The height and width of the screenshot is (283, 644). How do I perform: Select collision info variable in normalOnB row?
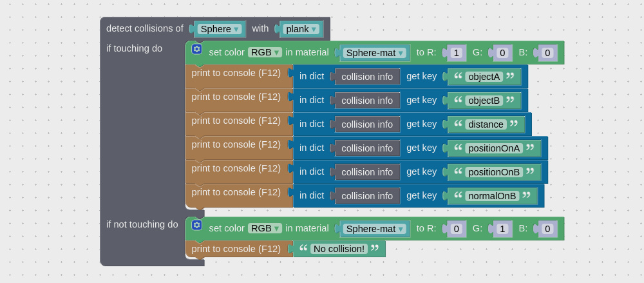(x=367, y=196)
